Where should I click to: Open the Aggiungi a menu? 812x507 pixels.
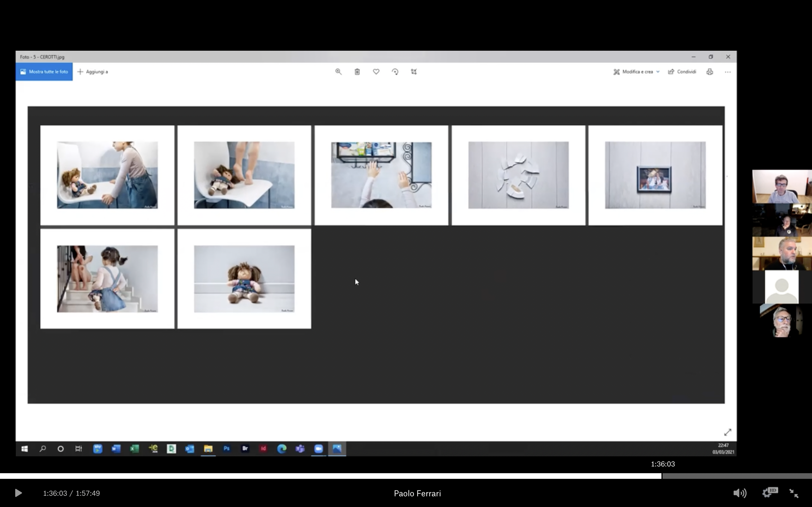tap(92, 72)
